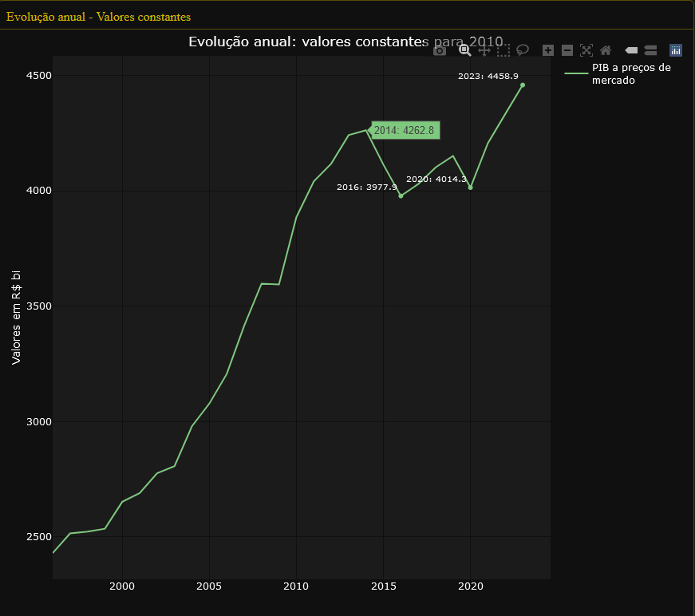Screen dimensions: 695x616
Task: Toggle the 'PIB a preços de mercado' legend entry
Action: click(x=630, y=73)
